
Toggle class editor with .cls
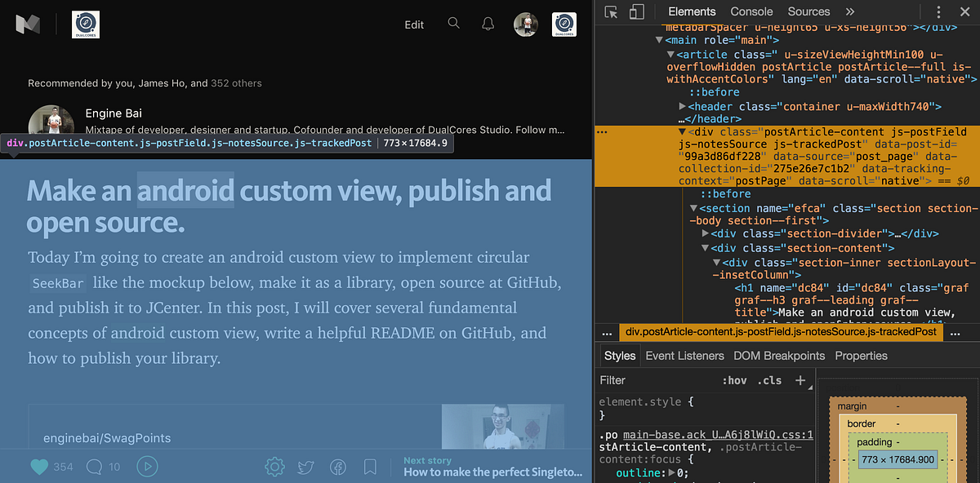(x=768, y=380)
